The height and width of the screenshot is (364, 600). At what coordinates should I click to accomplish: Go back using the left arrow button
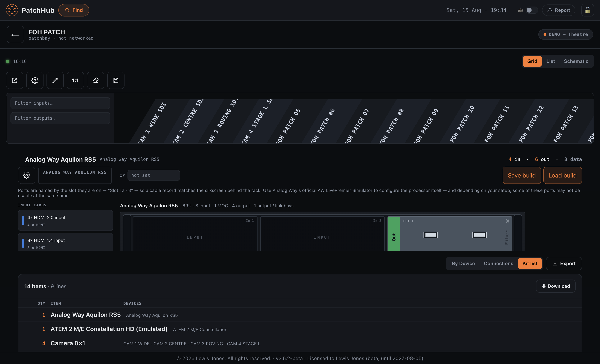click(x=15, y=34)
